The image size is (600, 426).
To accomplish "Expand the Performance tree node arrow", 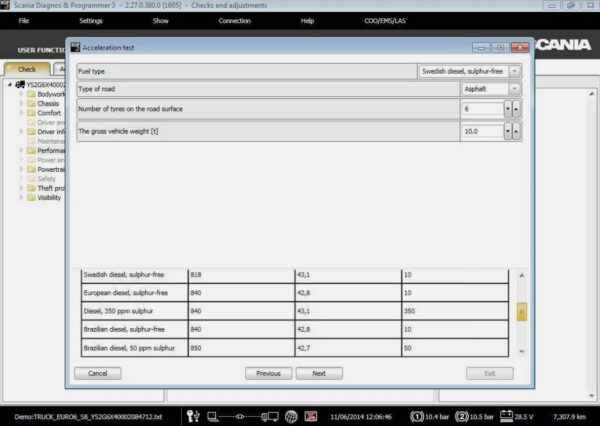I will click(21, 150).
